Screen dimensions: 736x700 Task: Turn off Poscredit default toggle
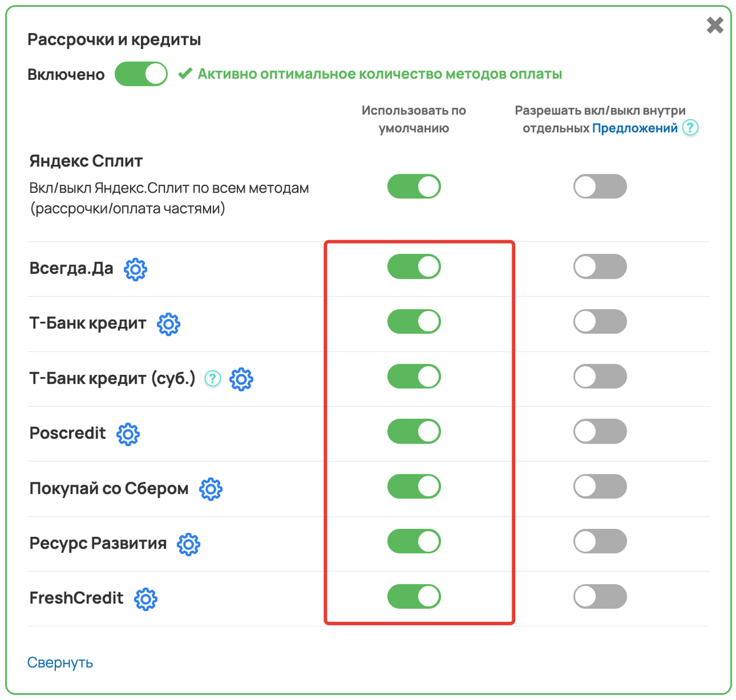pyautogui.click(x=414, y=431)
